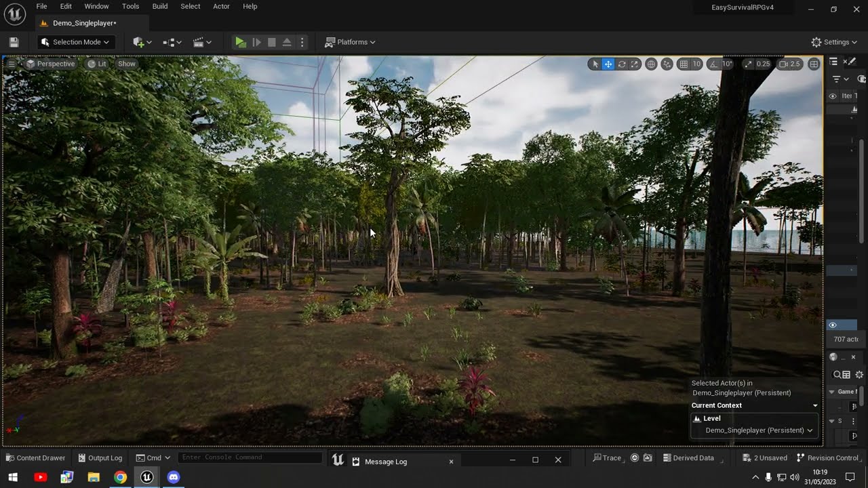This screenshot has height=488, width=868.
Task: Open the Output Log
Action: (100, 458)
